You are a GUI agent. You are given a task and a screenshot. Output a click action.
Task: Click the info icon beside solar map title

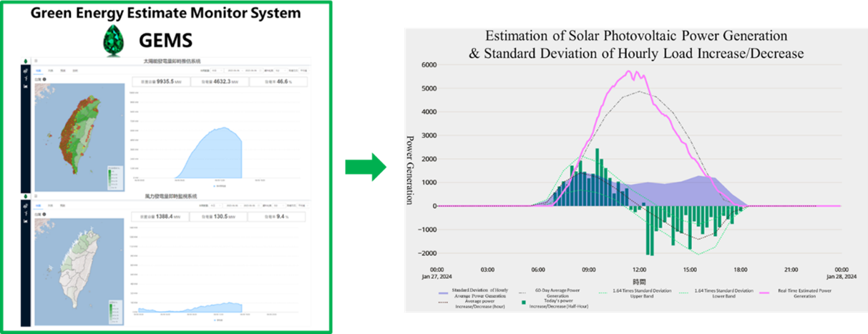click(45, 81)
